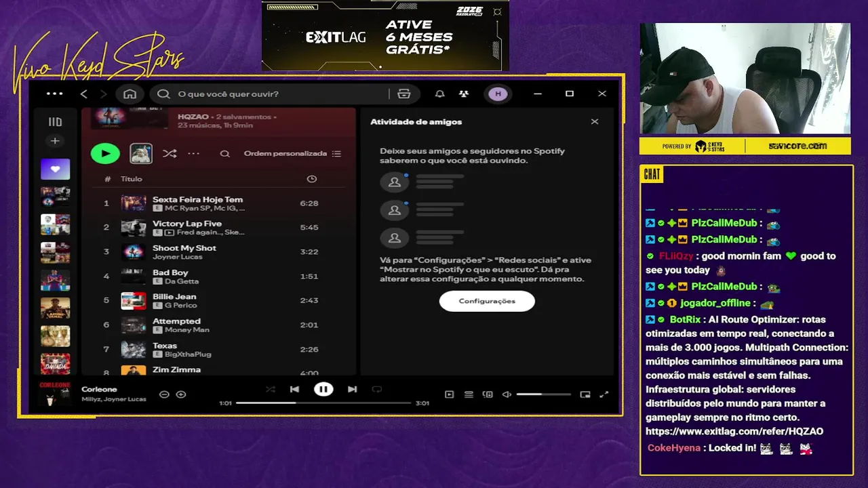Add Corleone to playlist with plus icon
Viewport: 868px width, 488px height.
(181, 394)
